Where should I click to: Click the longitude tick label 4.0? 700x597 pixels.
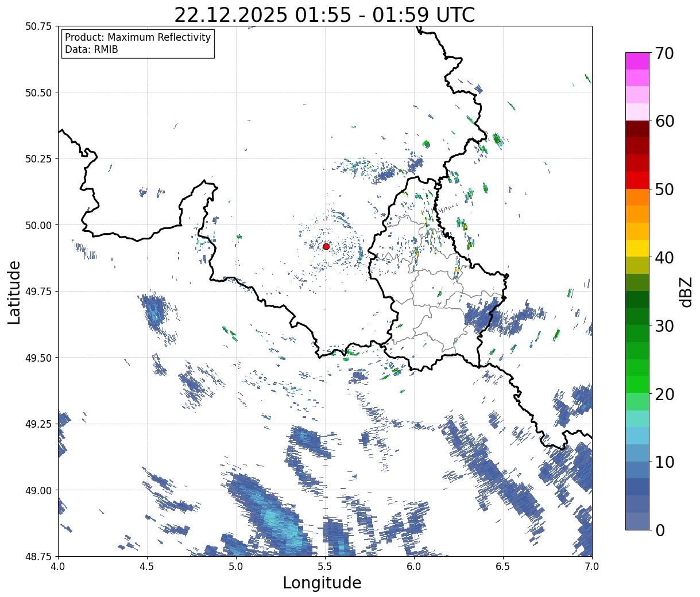tap(58, 567)
